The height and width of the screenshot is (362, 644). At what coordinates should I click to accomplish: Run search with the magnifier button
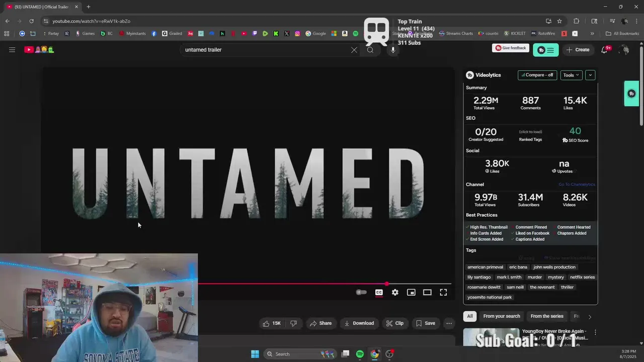tap(370, 50)
